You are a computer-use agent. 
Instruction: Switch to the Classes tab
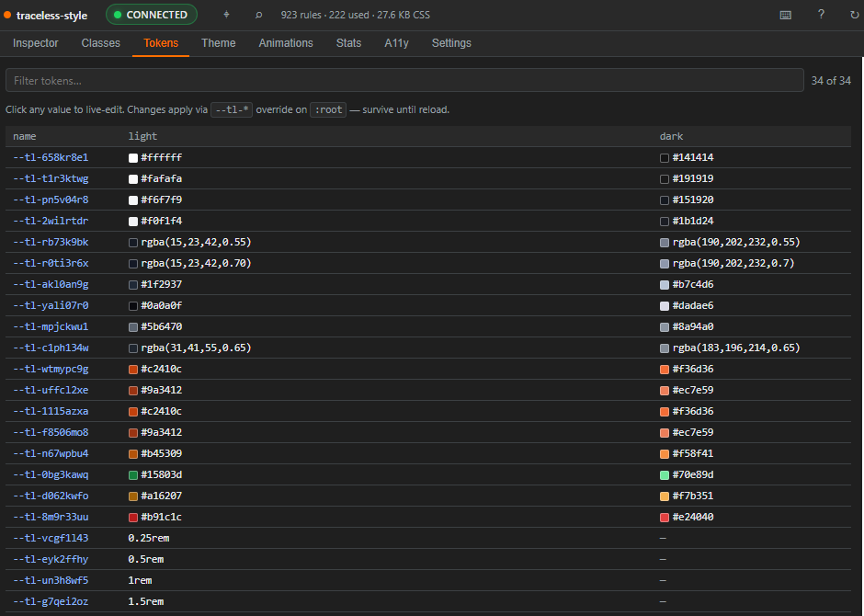click(101, 43)
